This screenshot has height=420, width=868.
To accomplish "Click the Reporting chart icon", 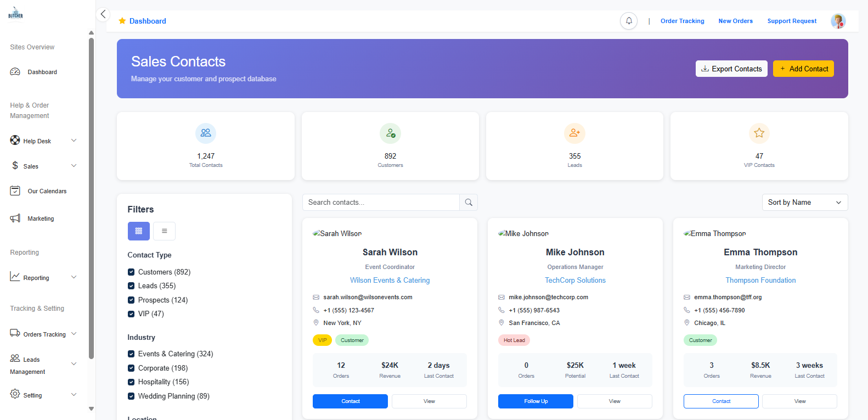I will point(15,277).
